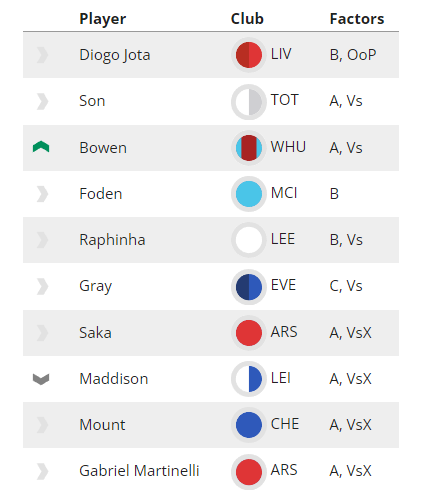Select the Tottenham badge in Son's row
This screenshot has height=497, width=423.
tap(249, 101)
